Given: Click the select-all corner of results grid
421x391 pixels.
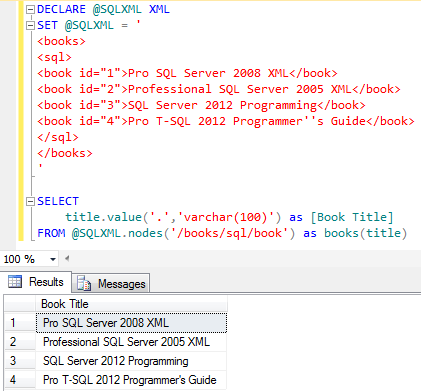Looking at the screenshot, I should pyautogui.click(x=20, y=304).
